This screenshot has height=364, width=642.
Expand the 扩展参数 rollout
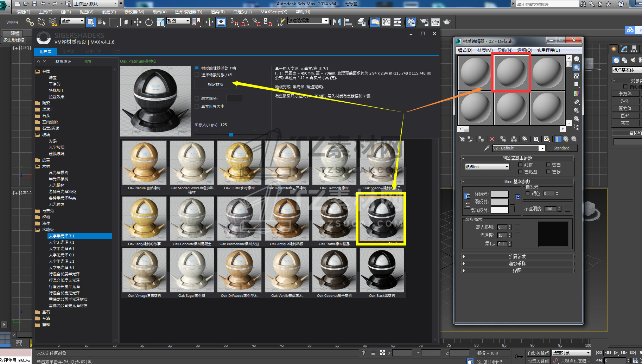point(517,256)
